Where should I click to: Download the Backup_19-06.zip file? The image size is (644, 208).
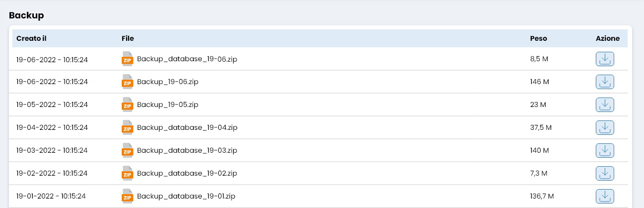[605, 82]
